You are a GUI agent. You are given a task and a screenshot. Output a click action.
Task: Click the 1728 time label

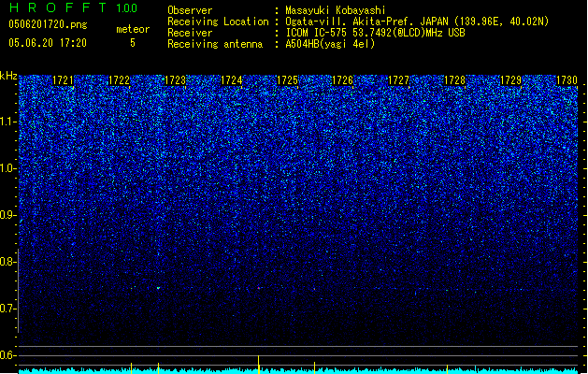[x=454, y=80]
